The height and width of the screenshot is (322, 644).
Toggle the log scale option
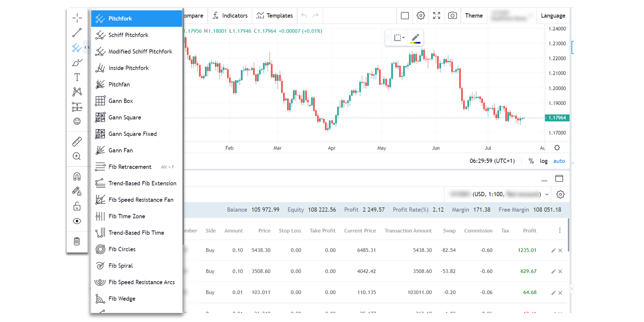click(544, 161)
